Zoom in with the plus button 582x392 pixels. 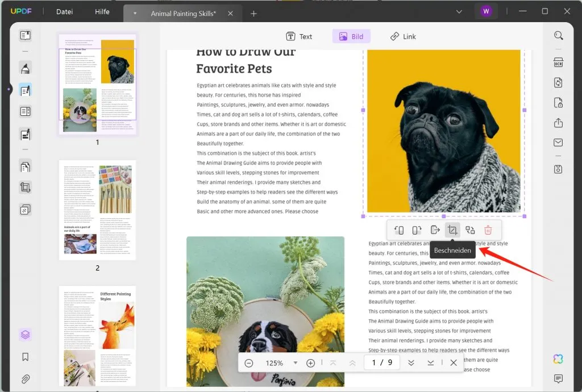(x=311, y=363)
